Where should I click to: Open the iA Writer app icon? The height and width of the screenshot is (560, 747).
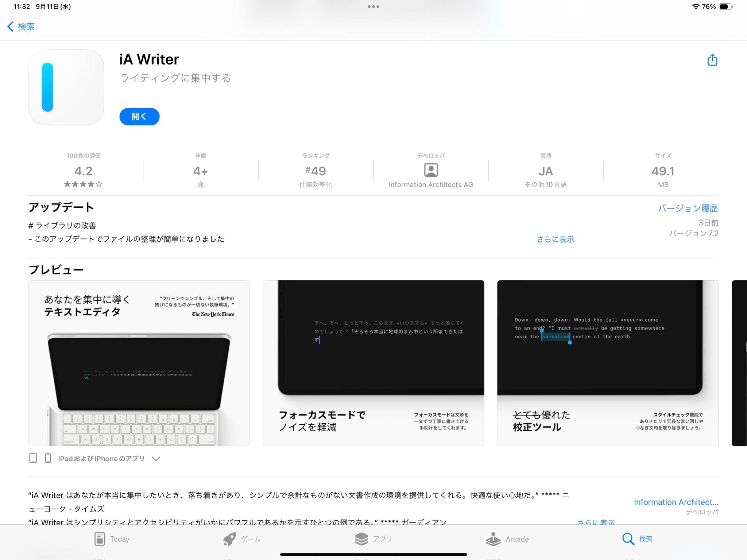[x=66, y=87]
